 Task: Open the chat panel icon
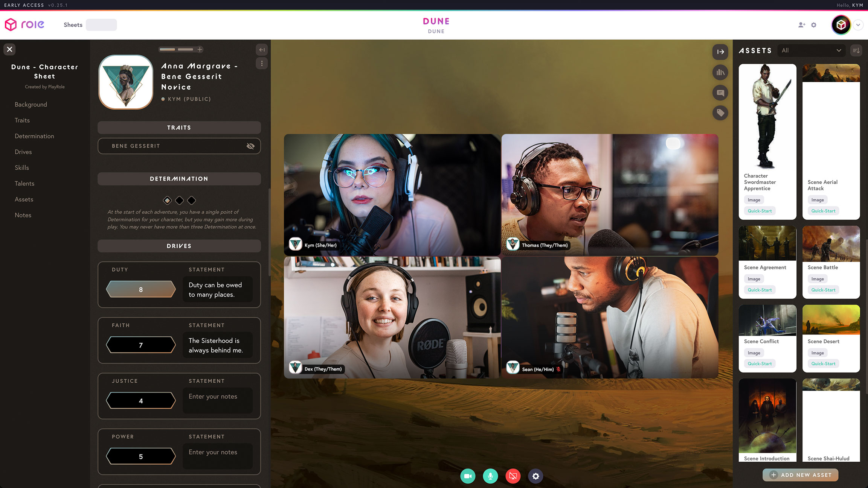coord(720,93)
